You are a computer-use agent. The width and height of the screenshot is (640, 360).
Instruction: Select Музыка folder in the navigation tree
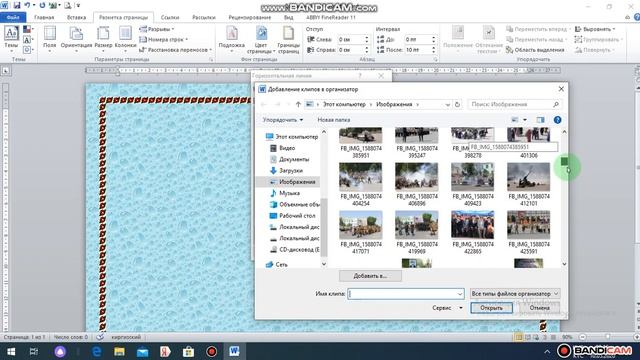285,193
